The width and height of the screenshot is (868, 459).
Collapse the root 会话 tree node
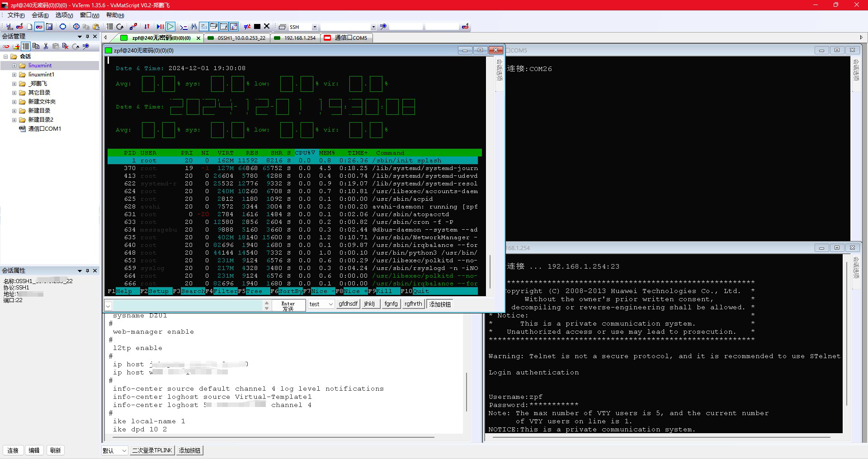6,57
